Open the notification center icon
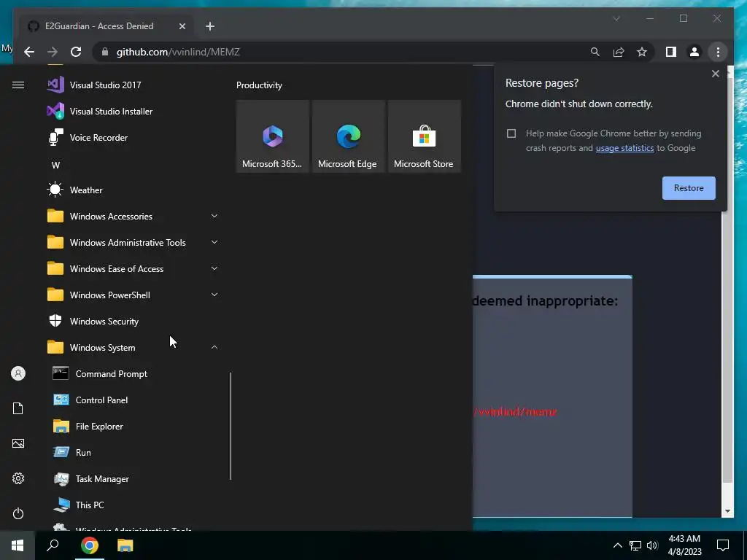Image resolution: width=747 pixels, height=560 pixels. (x=723, y=545)
